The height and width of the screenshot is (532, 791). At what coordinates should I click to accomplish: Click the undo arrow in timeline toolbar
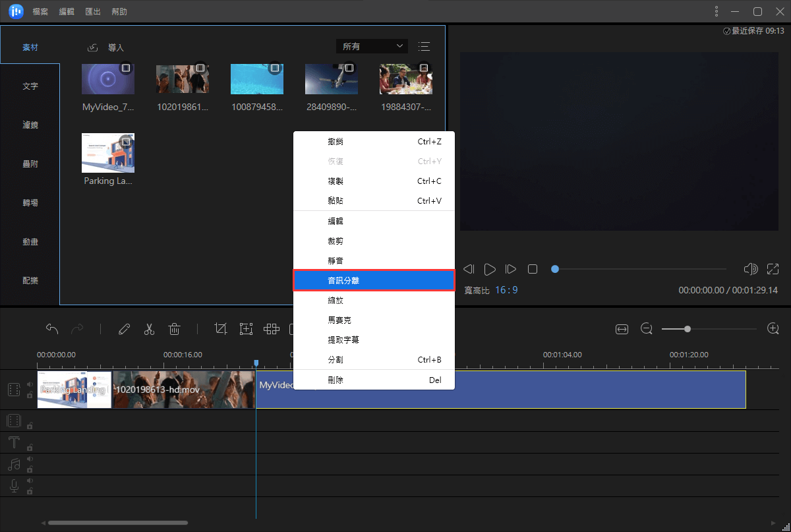pos(52,329)
